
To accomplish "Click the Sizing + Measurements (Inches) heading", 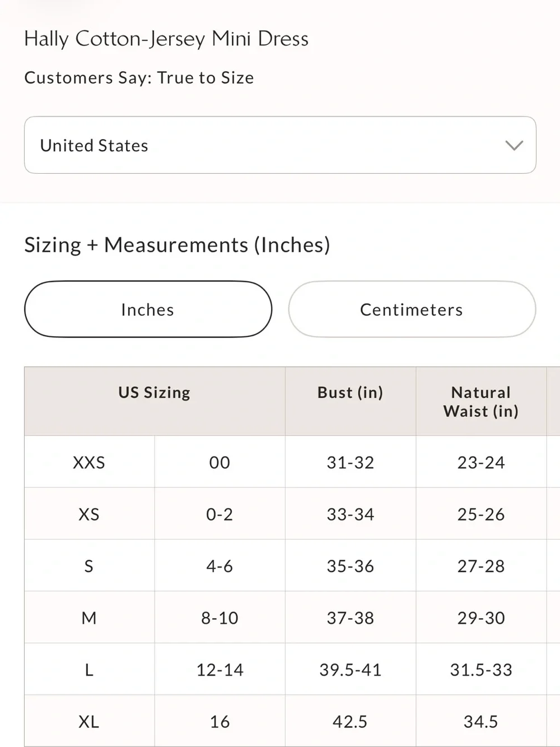I will [177, 245].
